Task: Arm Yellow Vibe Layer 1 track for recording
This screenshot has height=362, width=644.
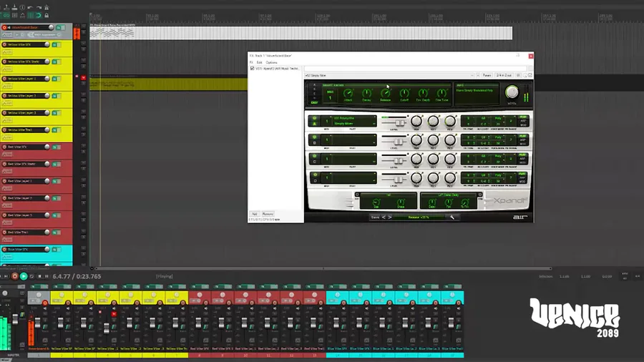Action: click(4, 79)
